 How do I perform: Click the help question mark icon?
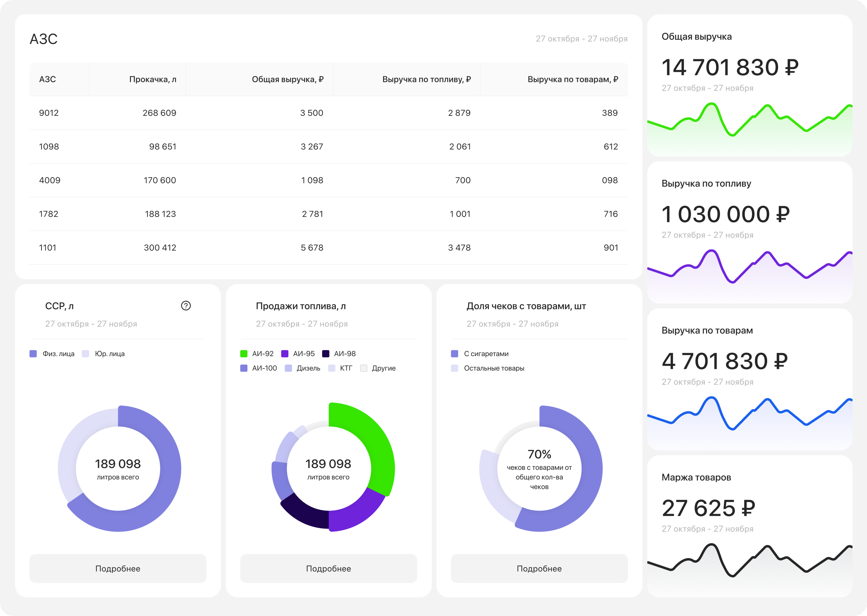click(186, 306)
